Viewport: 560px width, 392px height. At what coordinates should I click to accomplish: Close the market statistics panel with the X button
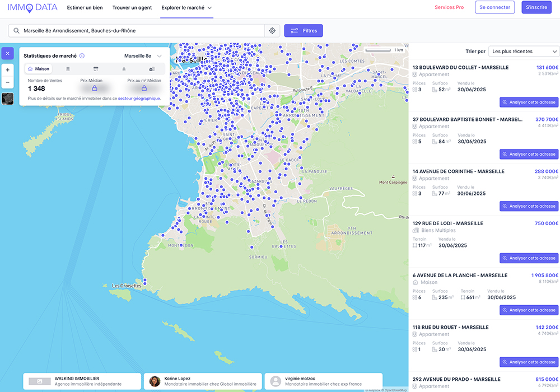[x=7, y=54]
